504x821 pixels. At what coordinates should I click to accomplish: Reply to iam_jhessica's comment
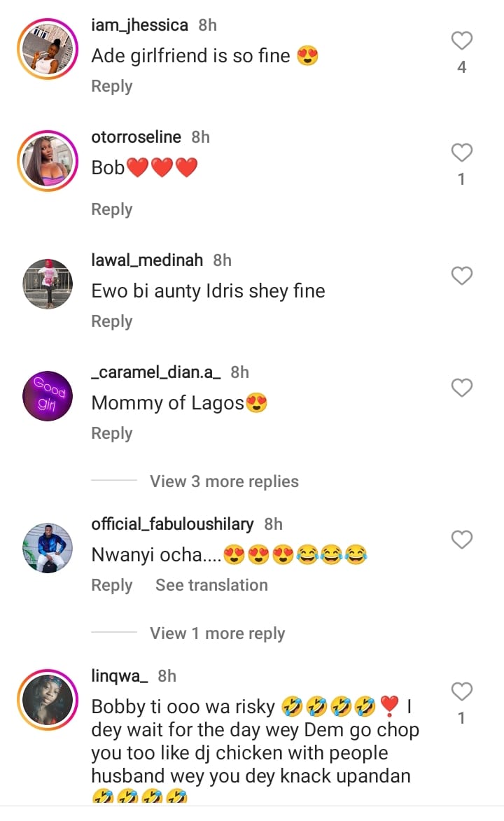click(x=112, y=86)
